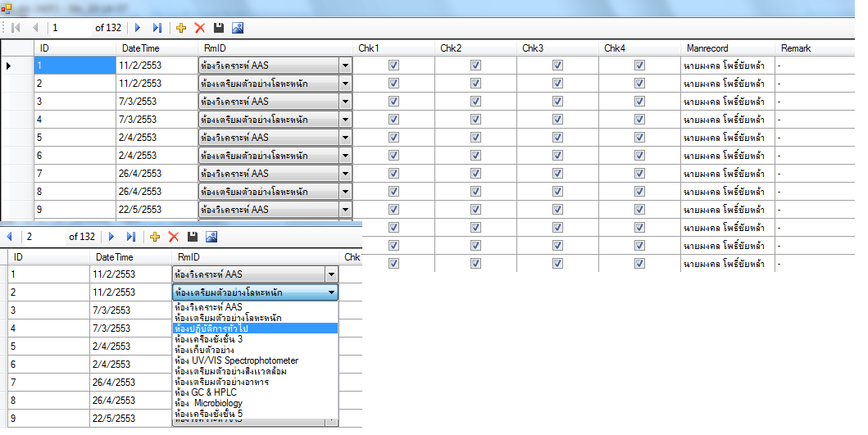Go to next record in upper toolbar

coord(138,28)
